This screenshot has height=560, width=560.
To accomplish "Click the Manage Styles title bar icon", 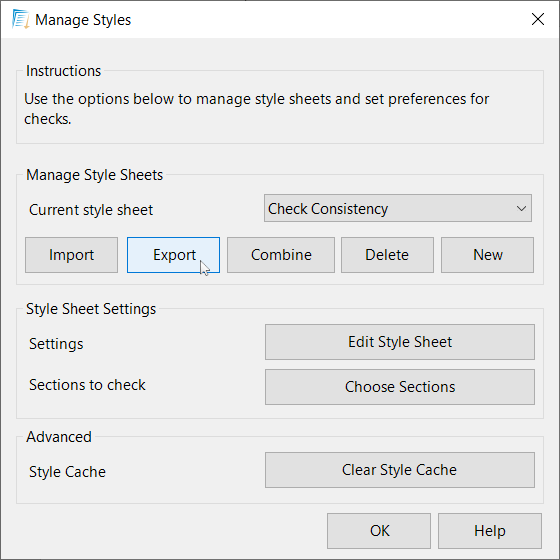I will [21, 19].
